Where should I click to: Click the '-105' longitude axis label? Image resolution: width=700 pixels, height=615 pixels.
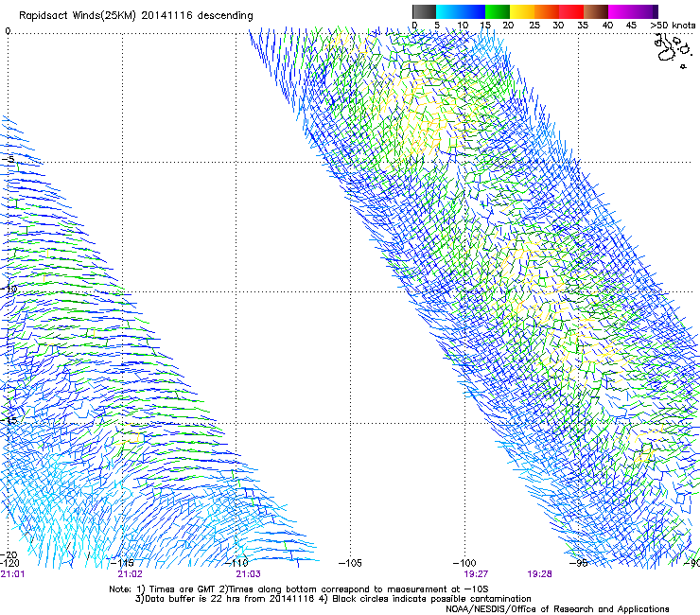tap(350, 563)
